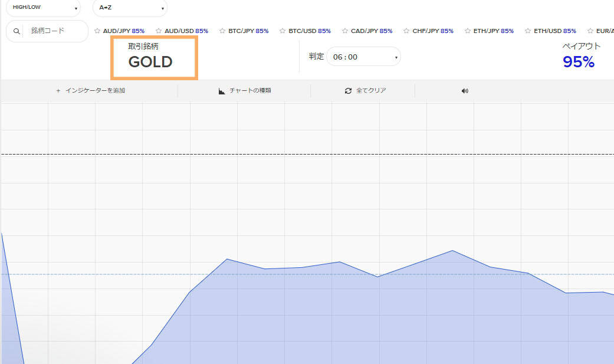Toggle the star next to BTC/JPY
The height and width of the screenshot is (364, 614).
pyautogui.click(x=222, y=31)
